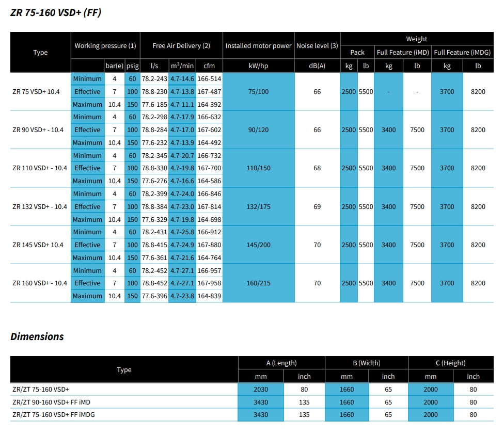The width and height of the screenshot is (504, 436).
Task: Click the title "ZR 75-160 VSD+ (FF)"
Action: (x=56, y=12)
